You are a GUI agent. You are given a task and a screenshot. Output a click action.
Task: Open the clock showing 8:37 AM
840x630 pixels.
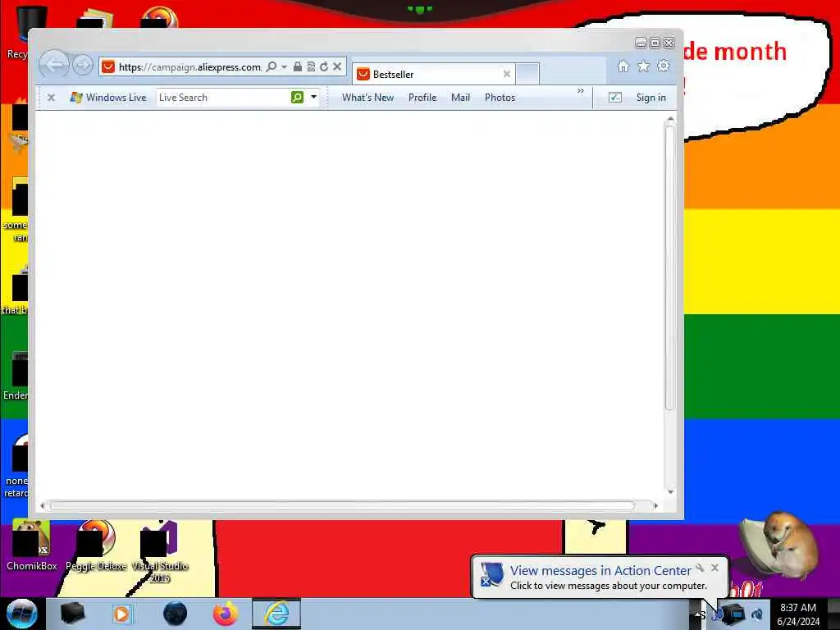point(798,614)
